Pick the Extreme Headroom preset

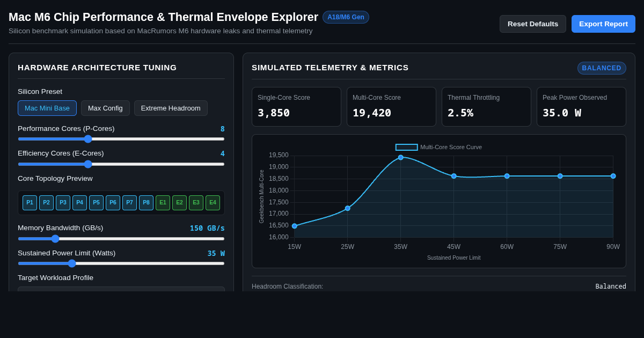tap(171, 108)
